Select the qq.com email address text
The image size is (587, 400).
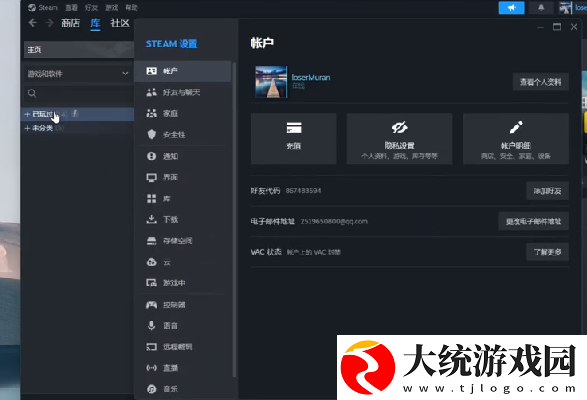pyautogui.click(x=334, y=221)
